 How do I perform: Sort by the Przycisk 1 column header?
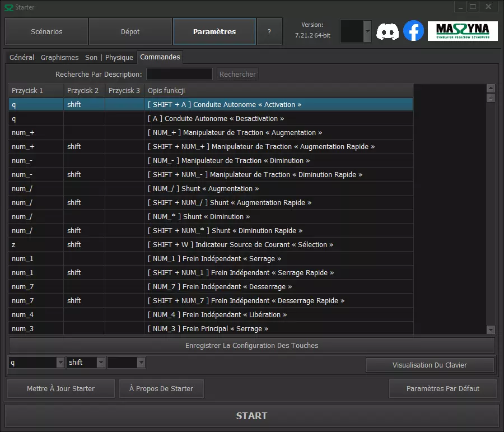tap(36, 91)
